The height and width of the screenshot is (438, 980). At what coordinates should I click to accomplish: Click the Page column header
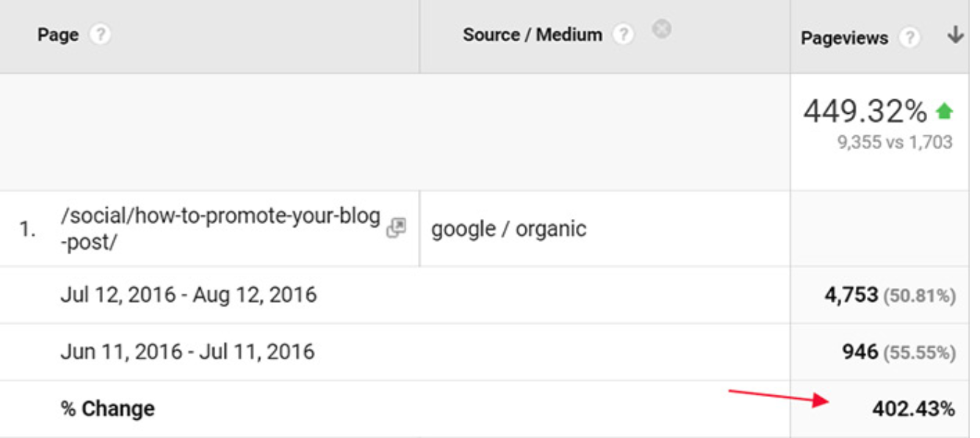click(x=58, y=35)
